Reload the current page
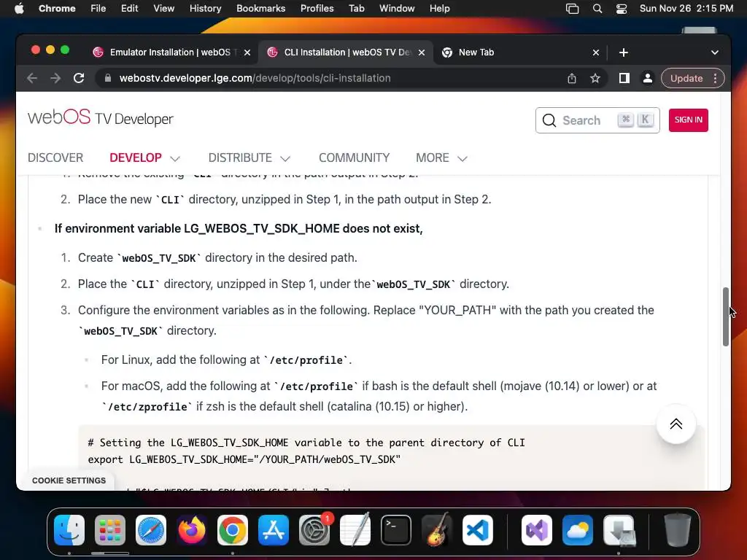The image size is (747, 560). coord(79,78)
